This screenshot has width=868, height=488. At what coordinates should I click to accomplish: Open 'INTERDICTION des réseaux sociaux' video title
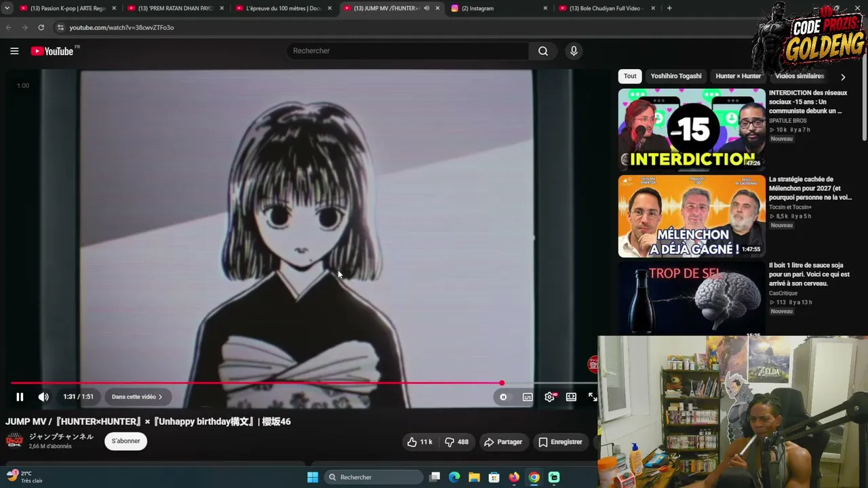tap(808, 102)
